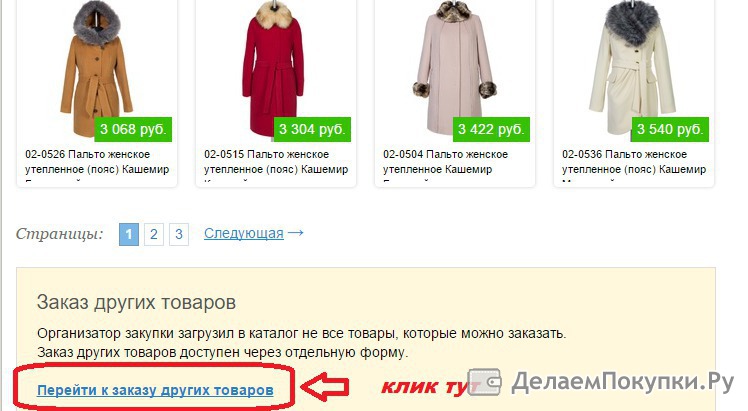Open the camel-colored coat 02-0526 thumbnail

pyautogui.click(x=96, y=70)
